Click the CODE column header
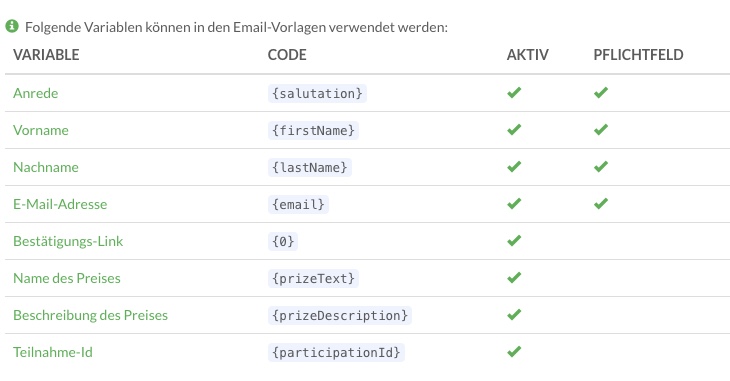The image size is (730, 381). coord(287,55)
